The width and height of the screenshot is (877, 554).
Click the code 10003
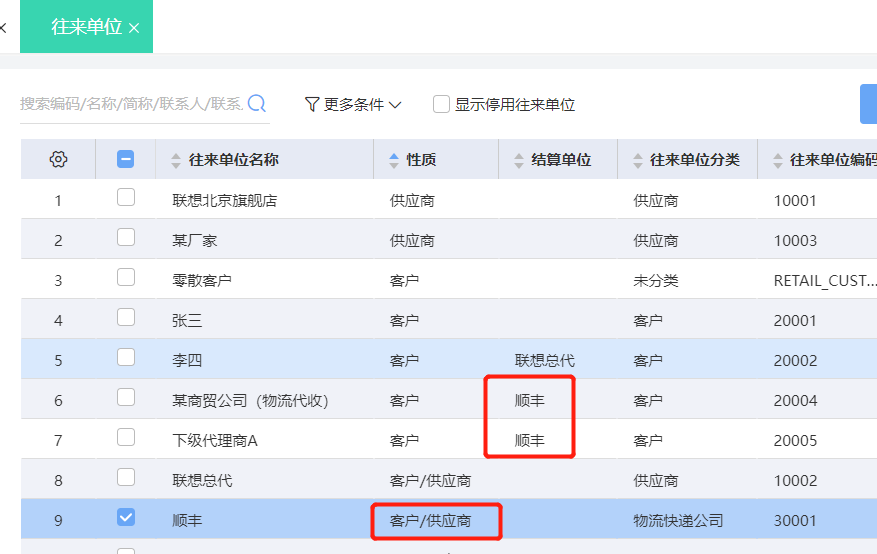click(795, 241)
